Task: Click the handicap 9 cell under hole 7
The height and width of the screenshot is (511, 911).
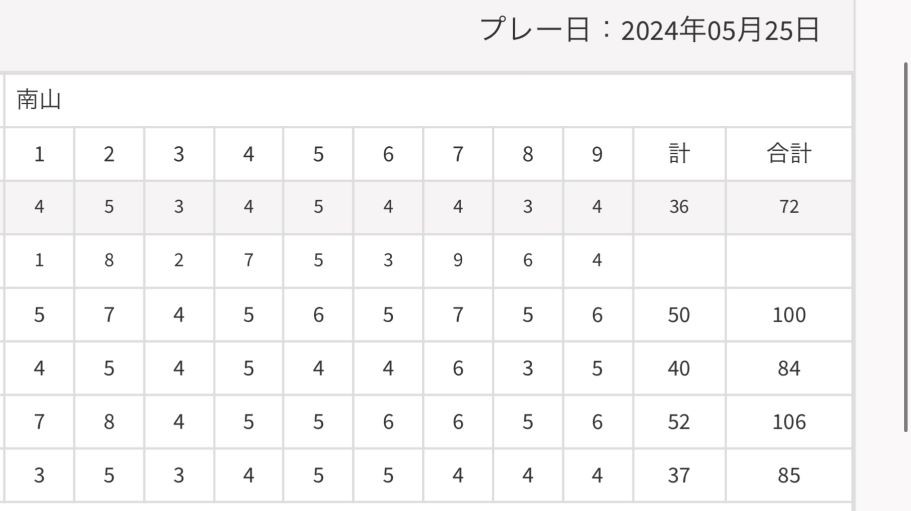Action: pos(458,261)
